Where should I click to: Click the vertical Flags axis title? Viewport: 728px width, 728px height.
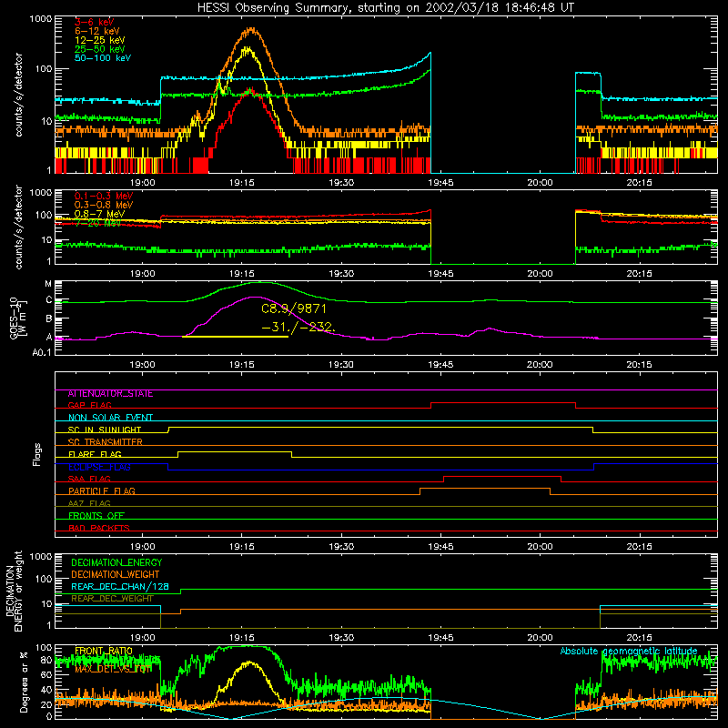tap(36, 454)
